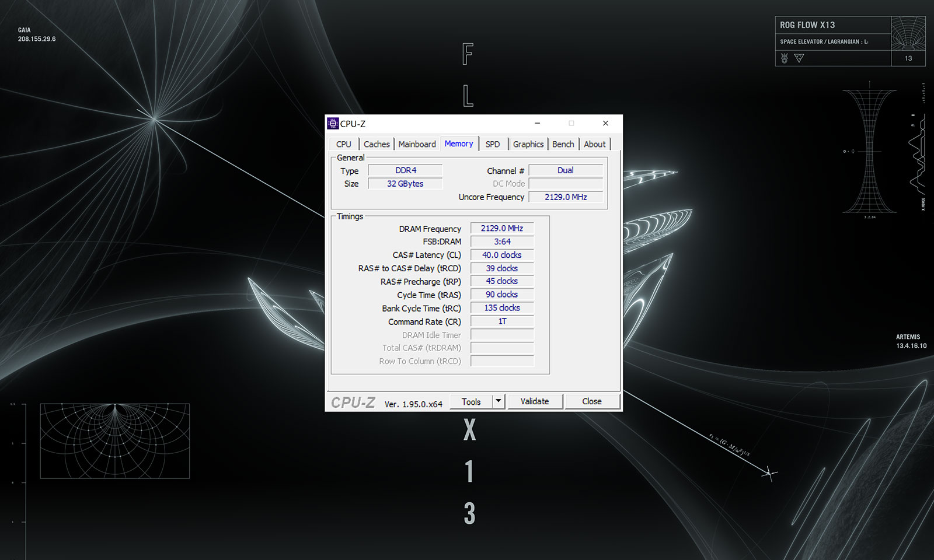Image resolution: width=934 pixels, height=560 pixels.
Task: Click the 32 GBytes size field
Action: (405, 184)
